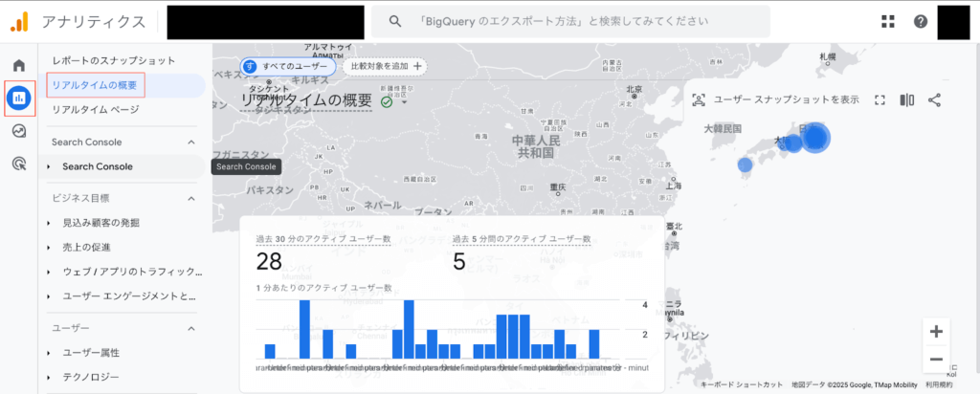Click 比較対象を追加 button
Viewport: 980px width, 394px height.
point(386,66)
